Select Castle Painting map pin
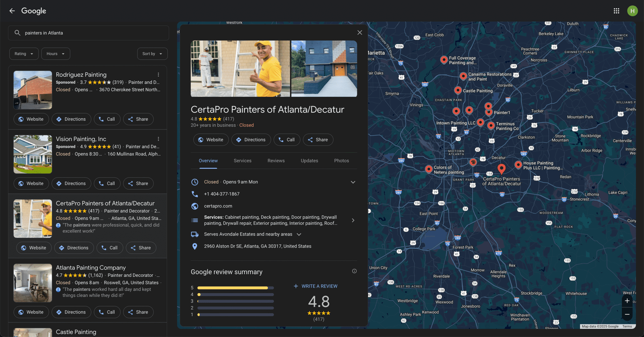Image resolution: width=644 pixels, height=337 pixels. (458, 90)
